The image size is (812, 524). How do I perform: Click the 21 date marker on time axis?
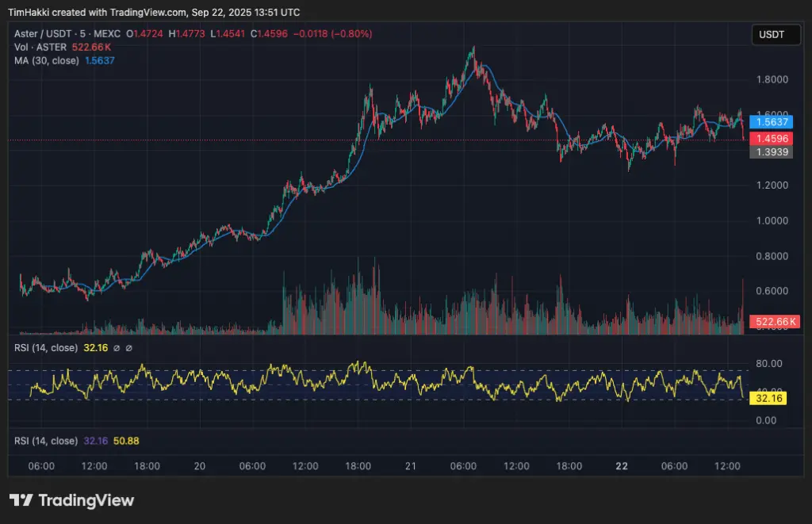pyautogui.click(x=411, y=467)
